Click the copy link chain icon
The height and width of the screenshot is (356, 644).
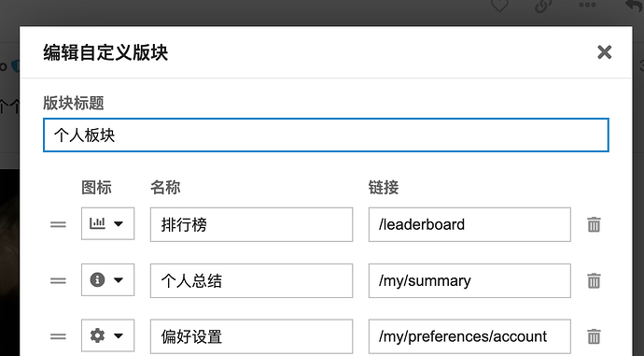(x=543, y=6)
